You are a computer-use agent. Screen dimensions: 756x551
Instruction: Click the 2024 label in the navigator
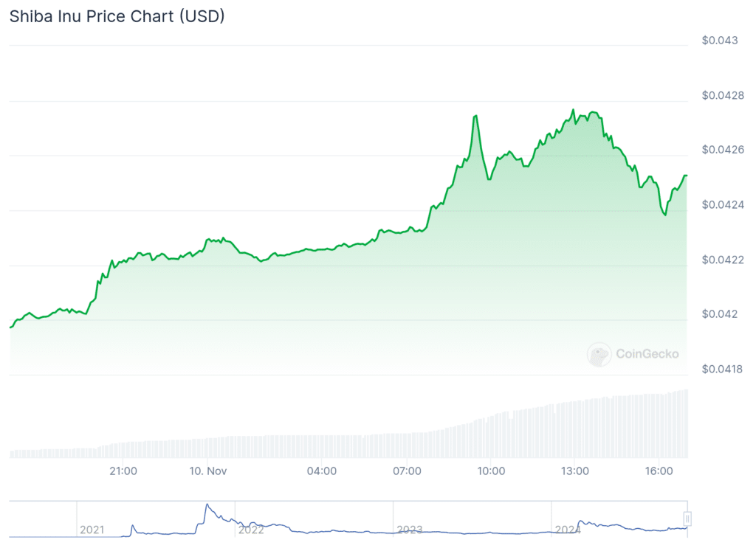click(568, 529)
